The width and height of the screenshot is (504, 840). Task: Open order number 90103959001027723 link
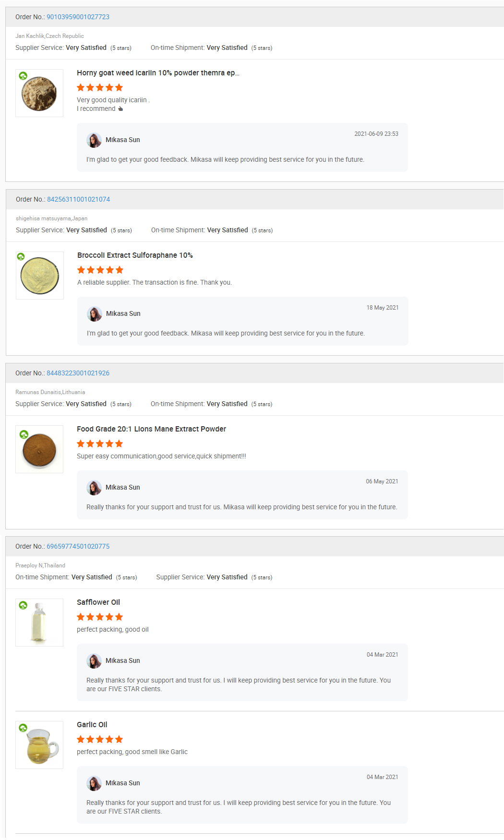point(78,17)
